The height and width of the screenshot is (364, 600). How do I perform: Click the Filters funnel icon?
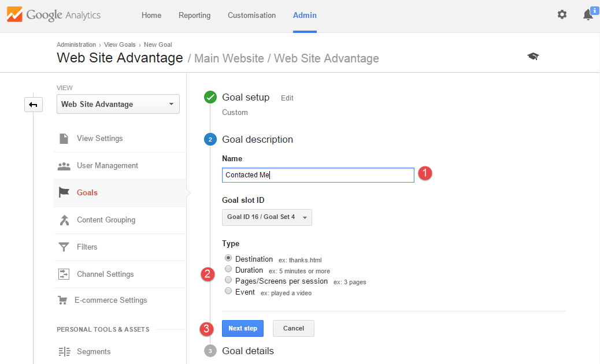point(64,247)
